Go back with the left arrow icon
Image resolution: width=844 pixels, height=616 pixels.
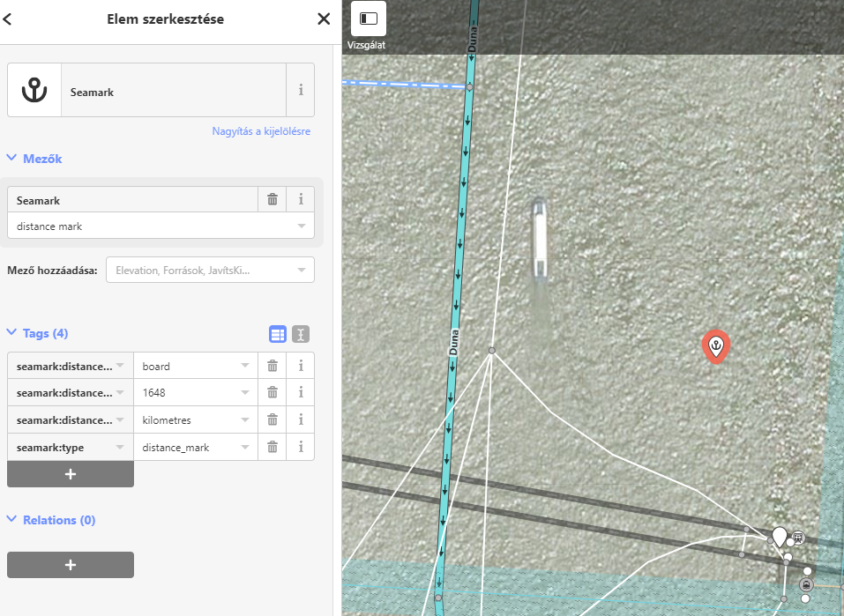(8, 19)
